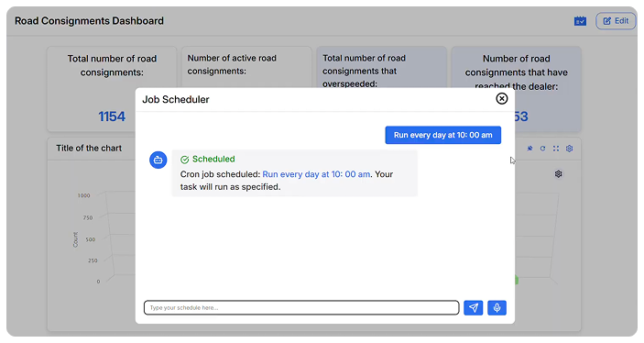Click the 'Scheduled' status label
This screenshot has height=343, width=644.
tap(213, 160)
